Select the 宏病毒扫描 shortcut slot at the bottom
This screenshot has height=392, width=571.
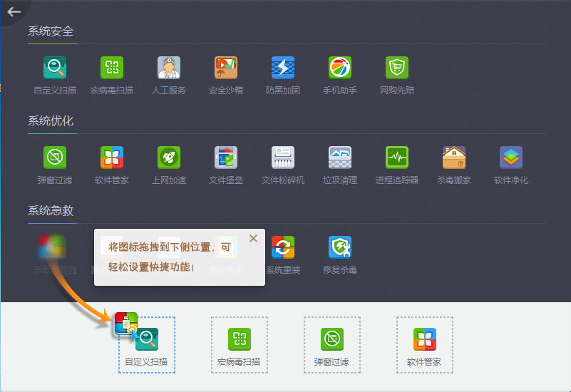[240, 345]
